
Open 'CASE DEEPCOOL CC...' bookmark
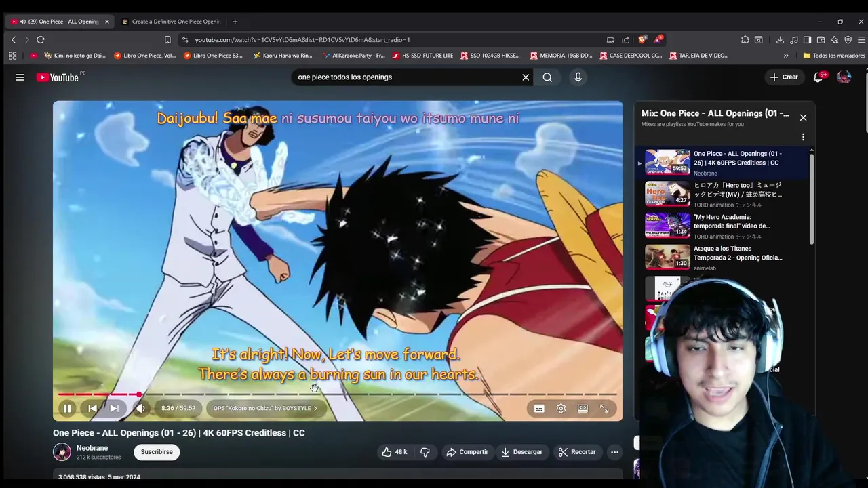pos(631,56)
